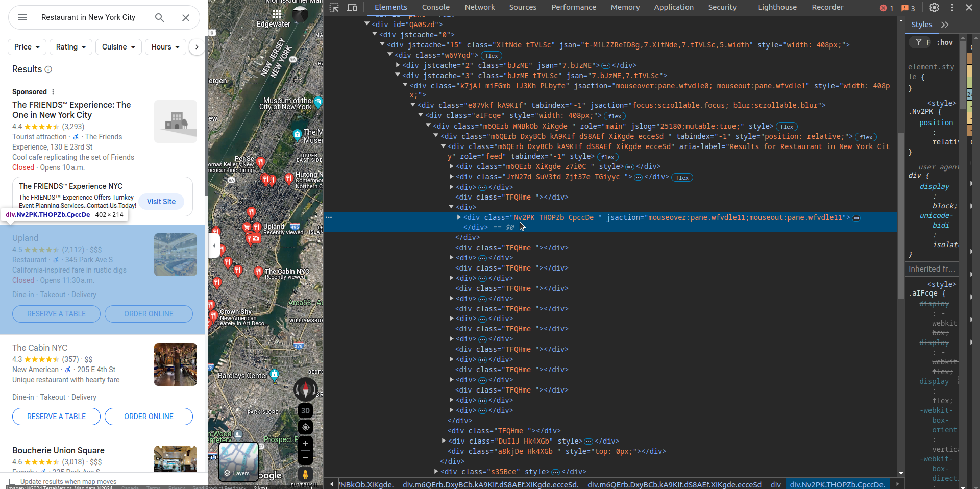Click ORDER ONLINE for Upland
This screenshot has width=980, height=489.
[149, 314]
